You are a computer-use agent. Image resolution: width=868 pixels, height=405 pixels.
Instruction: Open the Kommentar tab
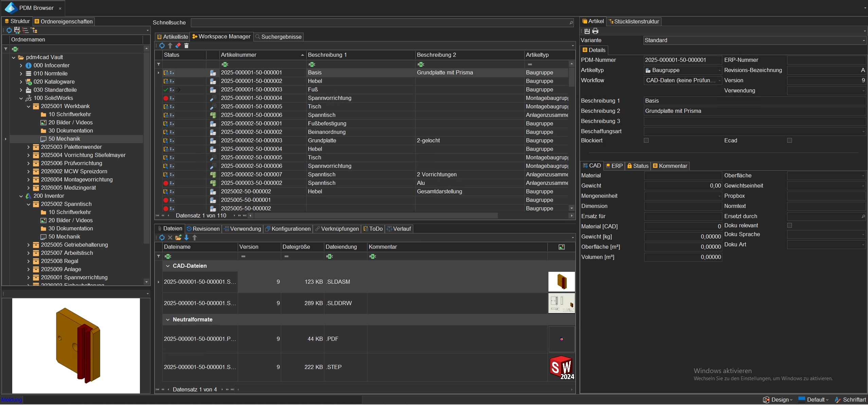coord(670,166)
